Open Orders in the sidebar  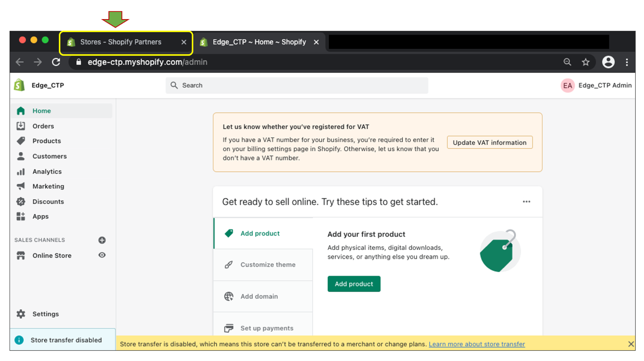[x=43, y=126]
